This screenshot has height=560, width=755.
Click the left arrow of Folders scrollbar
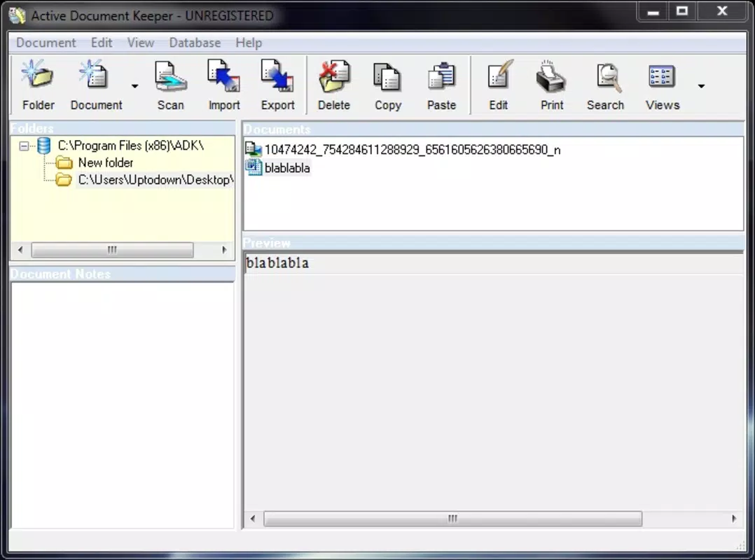click(x=20, y=250)
